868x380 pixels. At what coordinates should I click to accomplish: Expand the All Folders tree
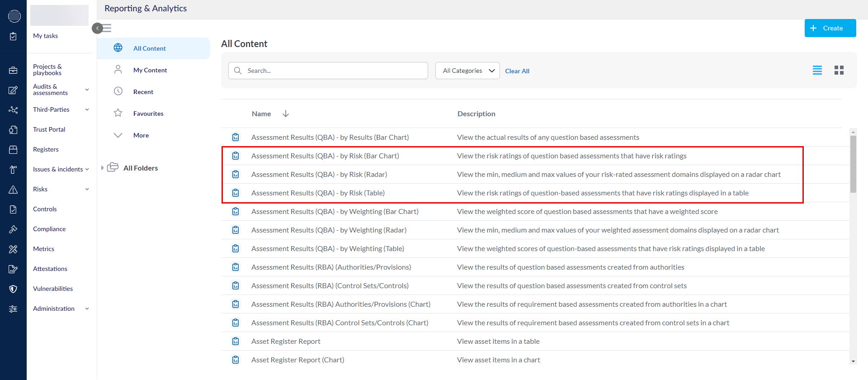[x=103, y=168]
